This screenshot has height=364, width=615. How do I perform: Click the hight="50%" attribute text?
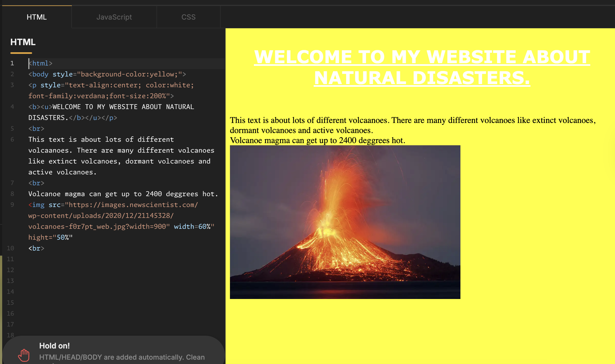coord(50,237)
